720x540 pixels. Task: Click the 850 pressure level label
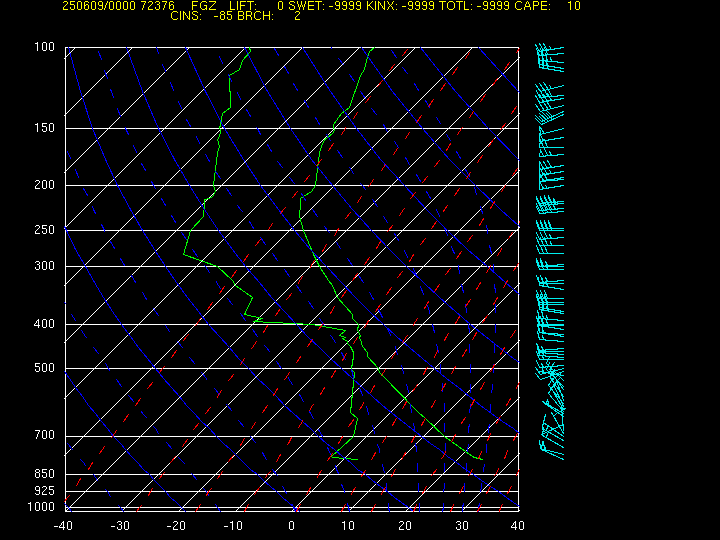click(45, 473)
